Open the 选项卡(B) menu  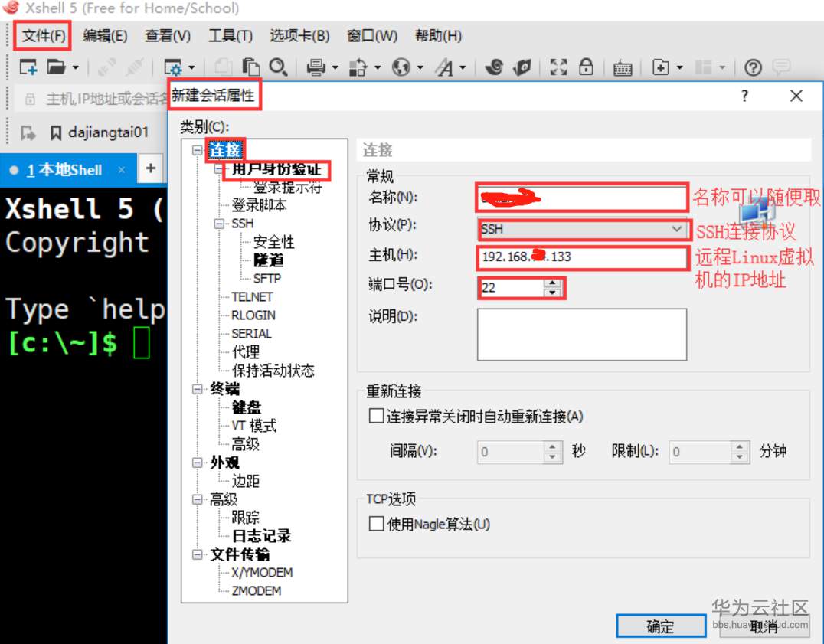299,36
